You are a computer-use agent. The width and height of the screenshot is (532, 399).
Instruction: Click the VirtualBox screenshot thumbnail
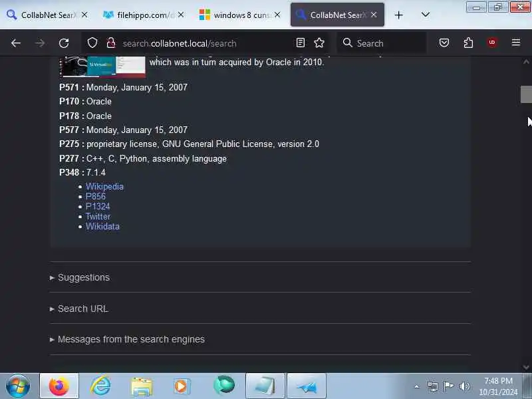(x=103, y=67)
